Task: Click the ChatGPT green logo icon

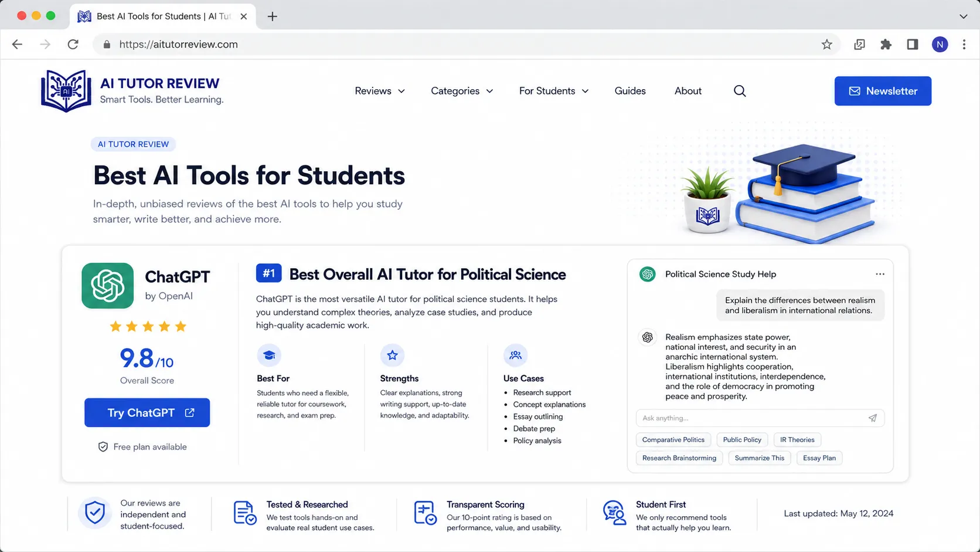Action: click(108, 286)
